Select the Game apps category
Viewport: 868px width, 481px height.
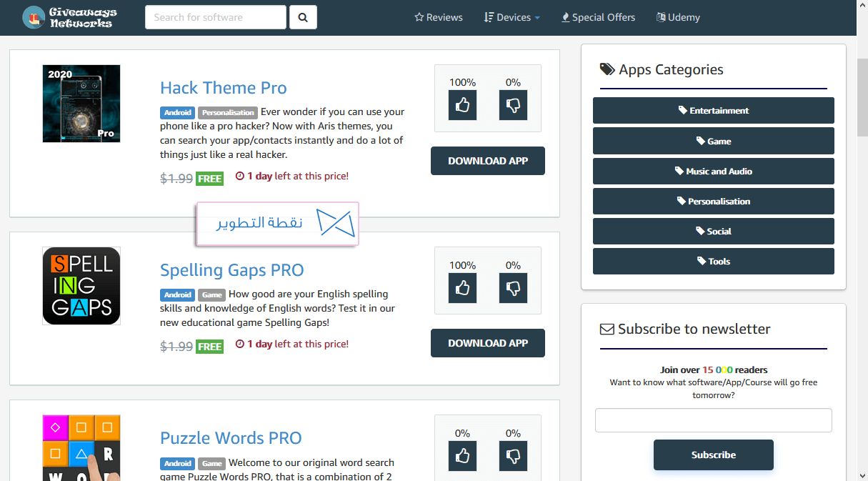[714, 141]
